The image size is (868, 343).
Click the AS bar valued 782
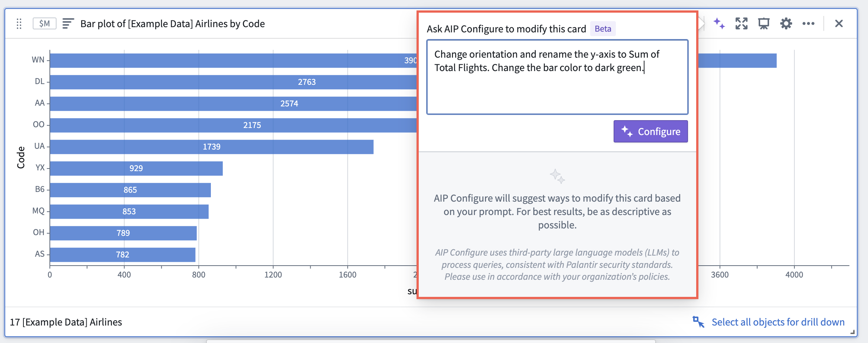tap(123, 254)
